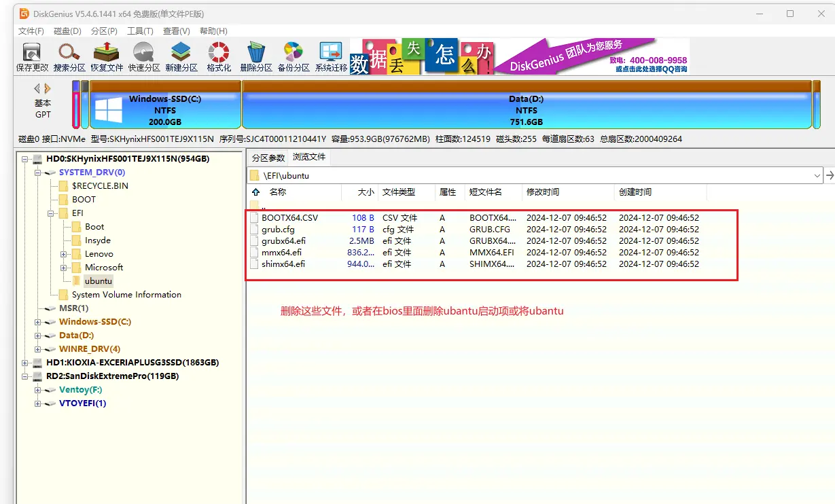Sort files by Size (大小) column
Screen dimensions: 835x504
tap(359, 192)
